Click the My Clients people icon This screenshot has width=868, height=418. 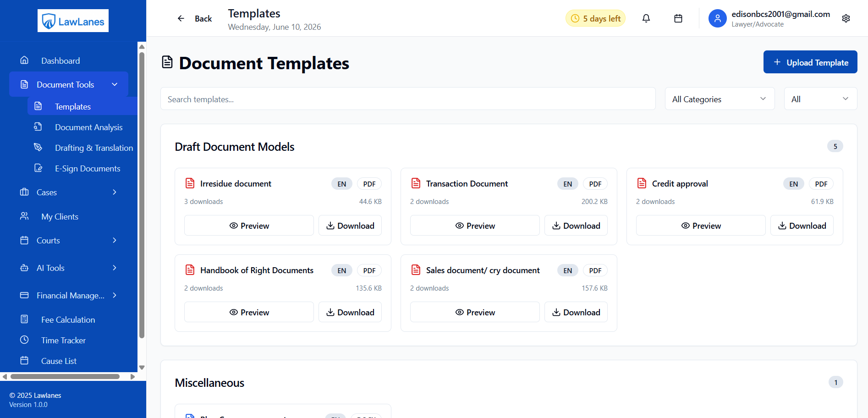(24, 216)
